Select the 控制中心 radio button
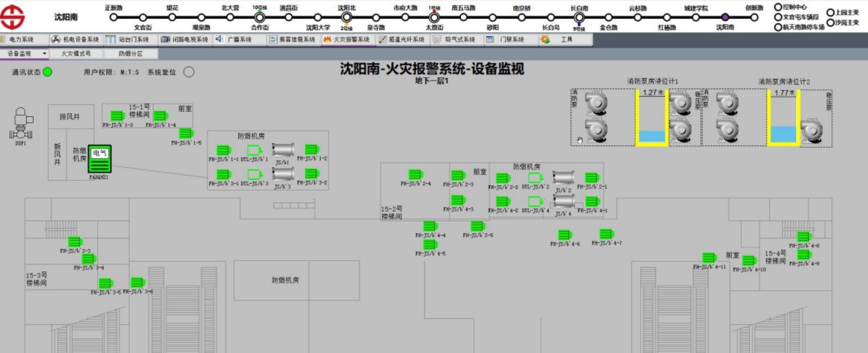The height and width of the screenshot is (353, 868). click(x=778, y=7)
